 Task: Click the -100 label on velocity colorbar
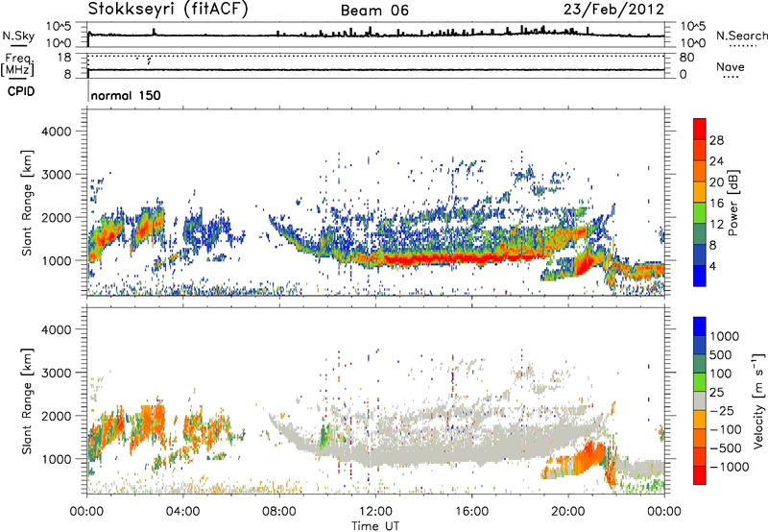[726, 429]
